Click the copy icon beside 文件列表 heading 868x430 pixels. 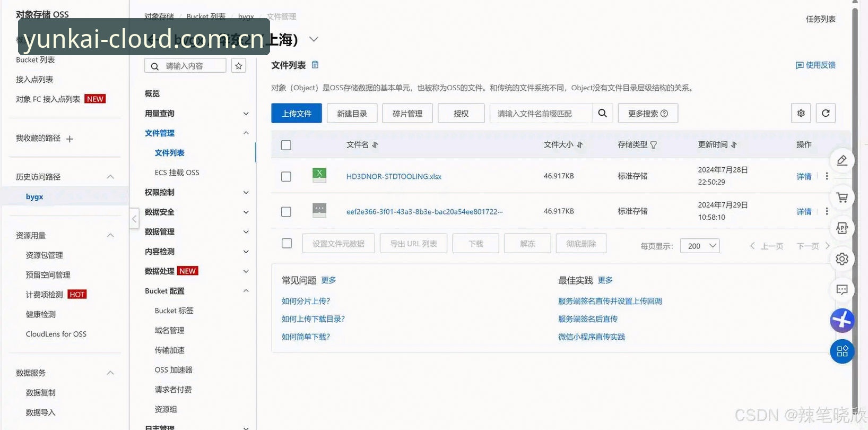click(315, 65)
